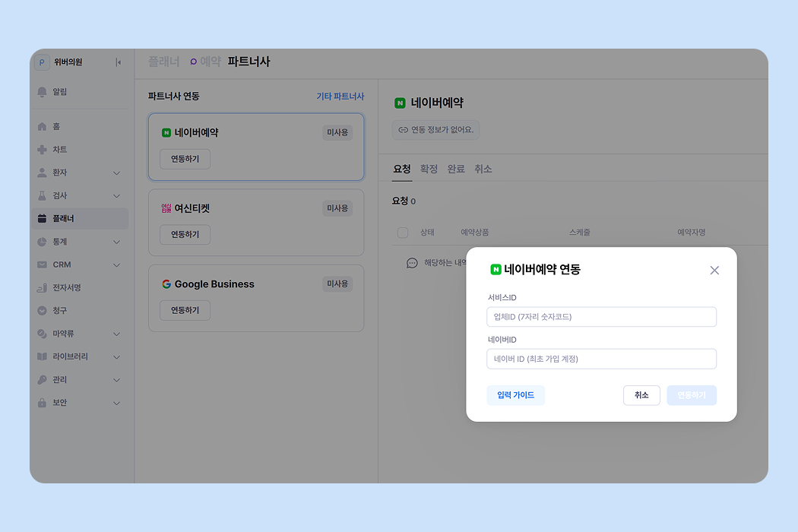The image size is (798, 532).
Task: Click 연동하기 in 네이버예약 card
Action: point(185,159)
